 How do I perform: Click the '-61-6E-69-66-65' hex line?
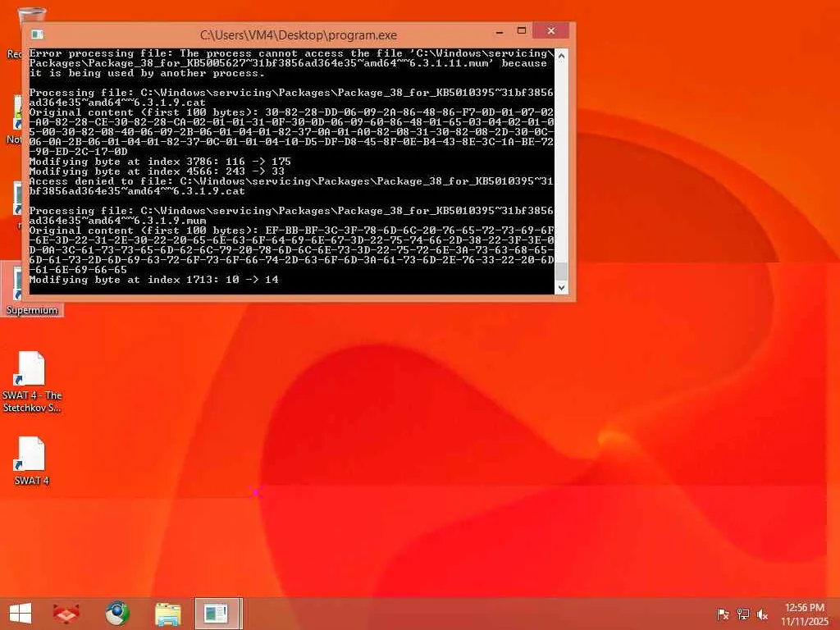(78, 269)
